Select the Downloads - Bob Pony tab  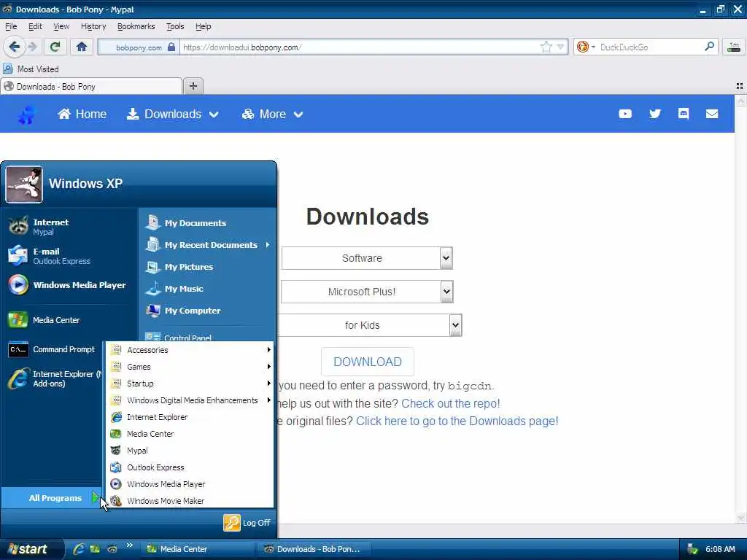tap(91, 86)
